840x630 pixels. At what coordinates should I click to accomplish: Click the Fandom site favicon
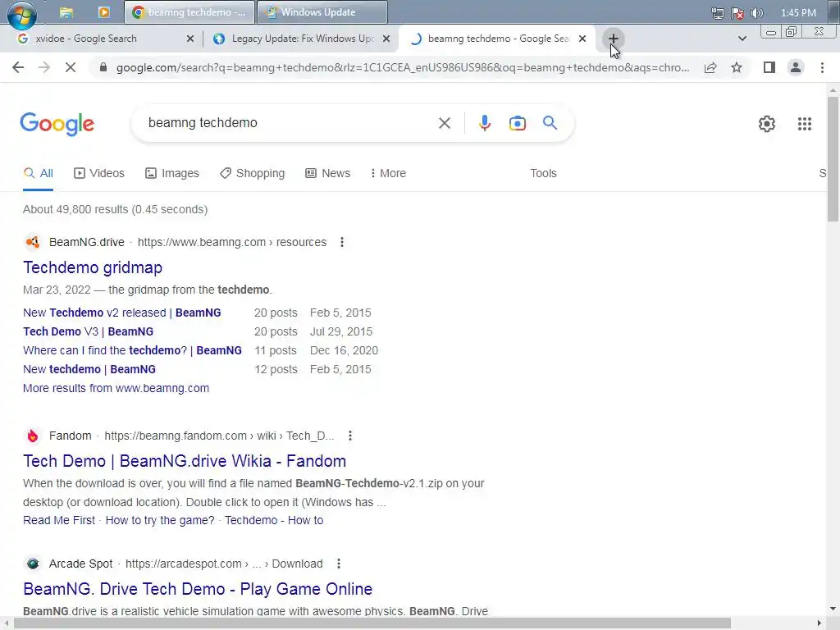33,436
